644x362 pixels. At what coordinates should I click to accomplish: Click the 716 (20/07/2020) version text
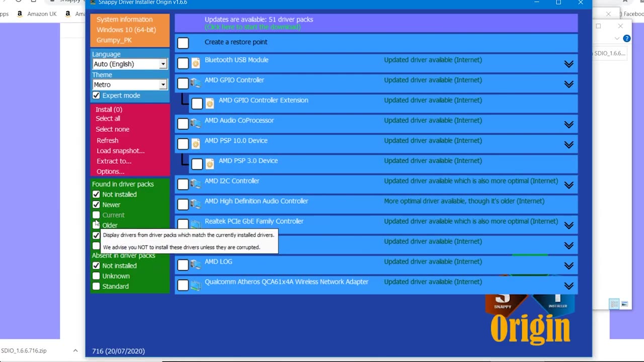pos(118,351)
